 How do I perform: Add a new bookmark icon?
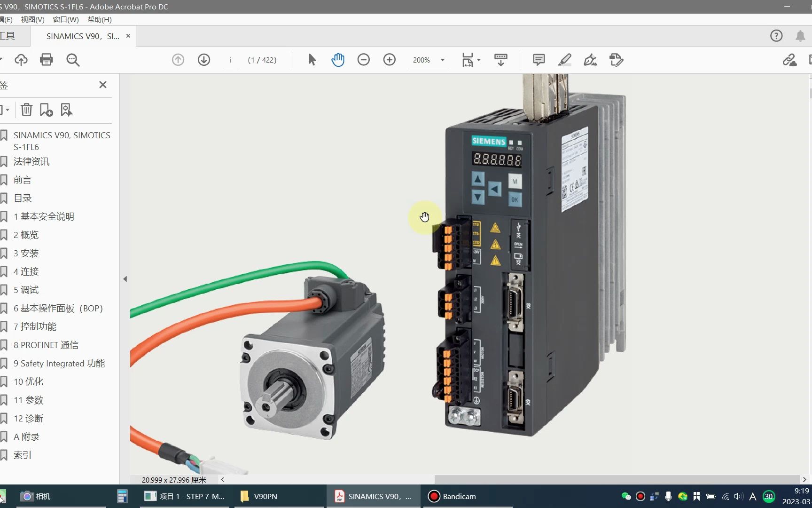point(46,110)
